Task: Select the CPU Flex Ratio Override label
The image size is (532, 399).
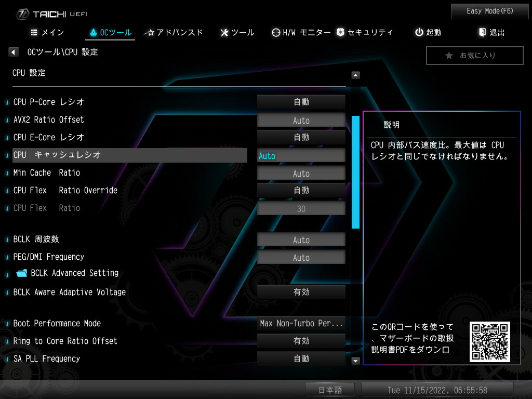Action: pyautogui.click(x=65, y=190)
